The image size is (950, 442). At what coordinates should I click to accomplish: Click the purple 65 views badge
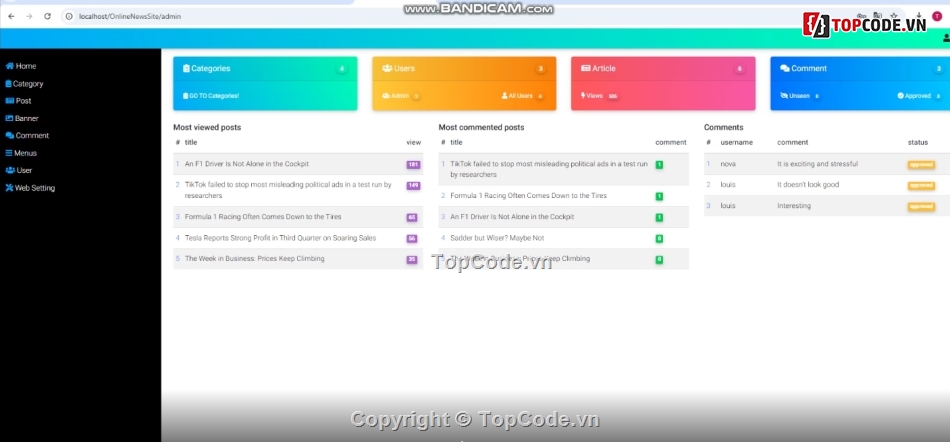pos(412,217)
